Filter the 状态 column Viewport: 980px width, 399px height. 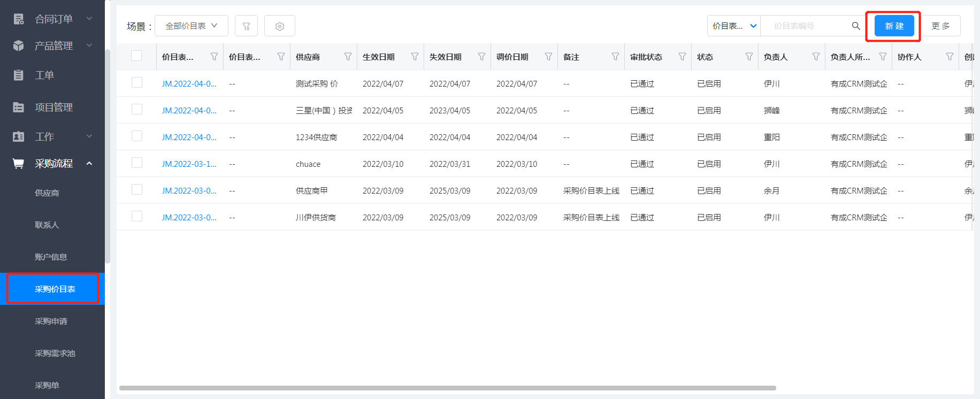pyautogui.click(x=749, y=57)
